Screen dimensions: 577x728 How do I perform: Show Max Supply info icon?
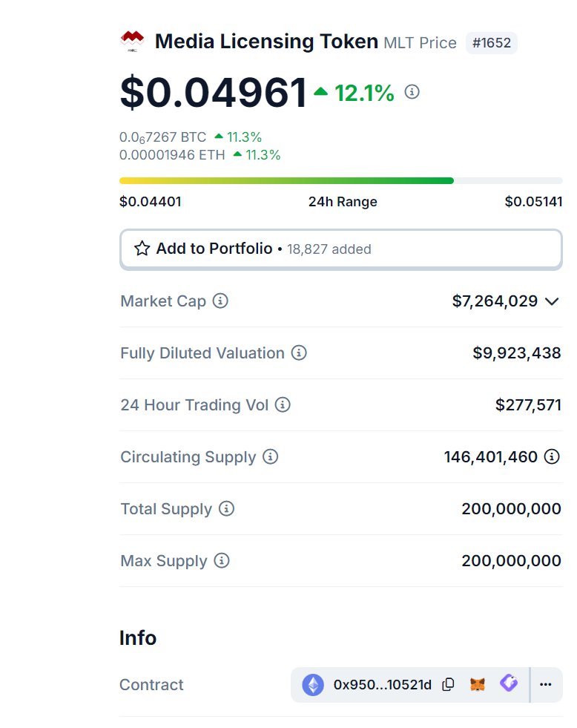[222, 561]
